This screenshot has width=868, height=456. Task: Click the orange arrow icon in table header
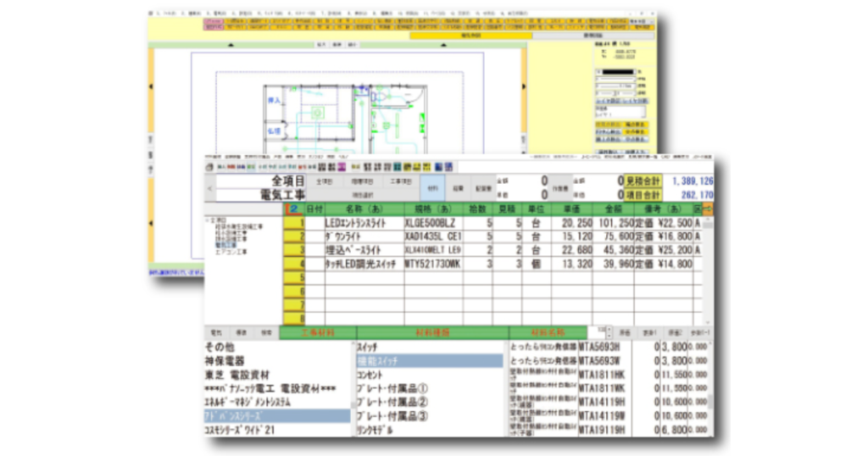(707, 209)
